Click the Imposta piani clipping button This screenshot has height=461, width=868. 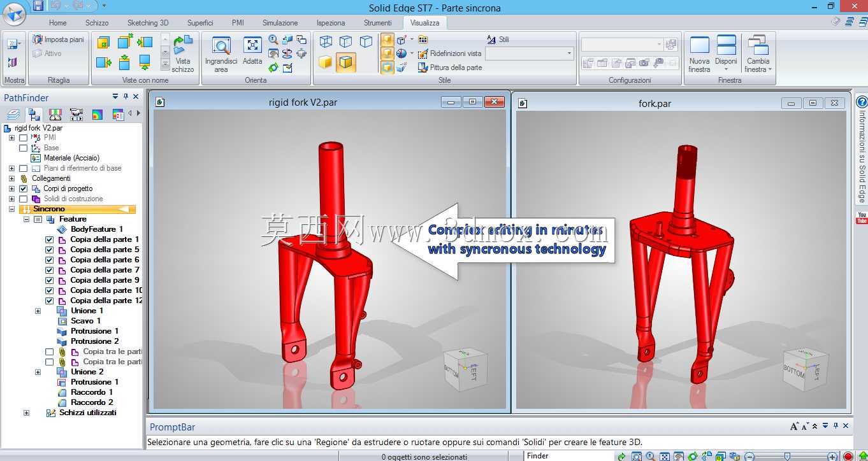[x=59, y=39]
